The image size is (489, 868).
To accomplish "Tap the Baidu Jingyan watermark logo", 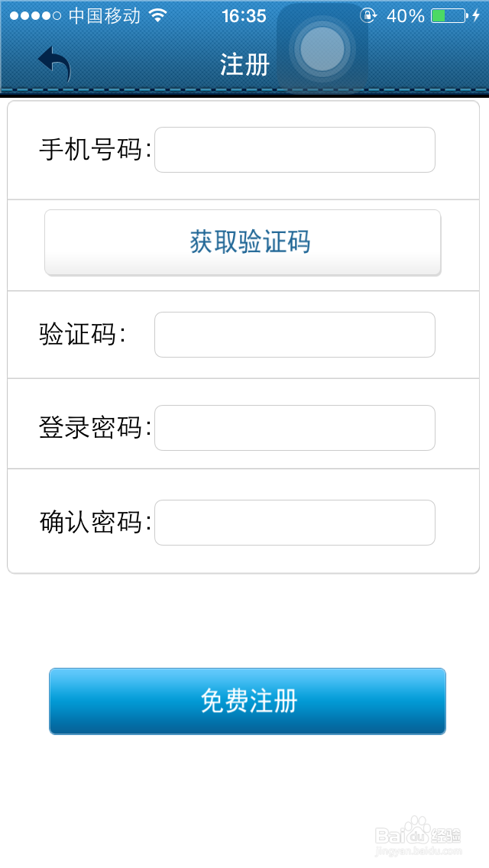I will (419, 837).
